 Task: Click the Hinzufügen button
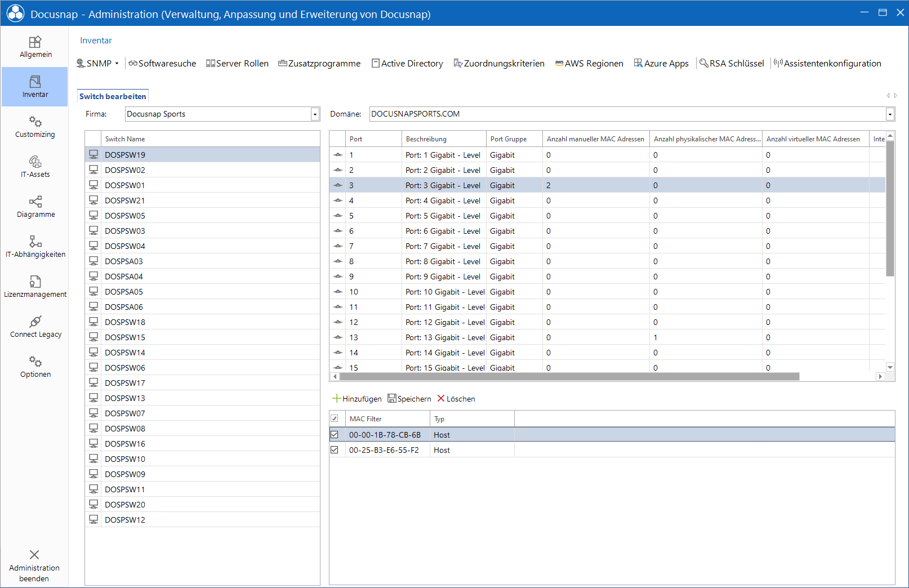(357, 399)
